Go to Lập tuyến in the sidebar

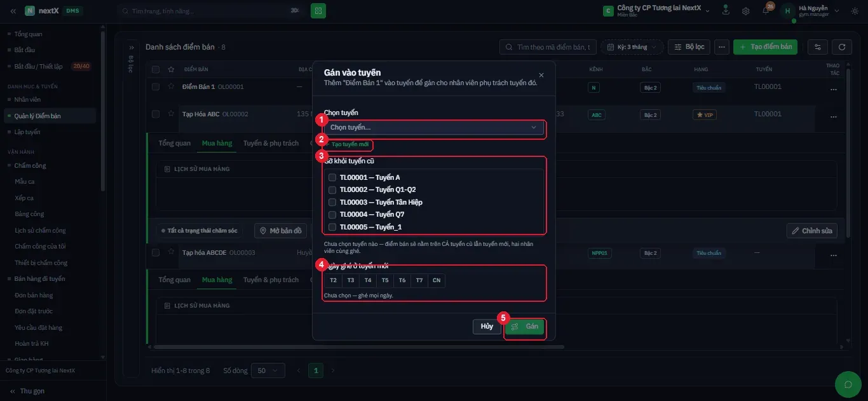[x=27, y=132]
